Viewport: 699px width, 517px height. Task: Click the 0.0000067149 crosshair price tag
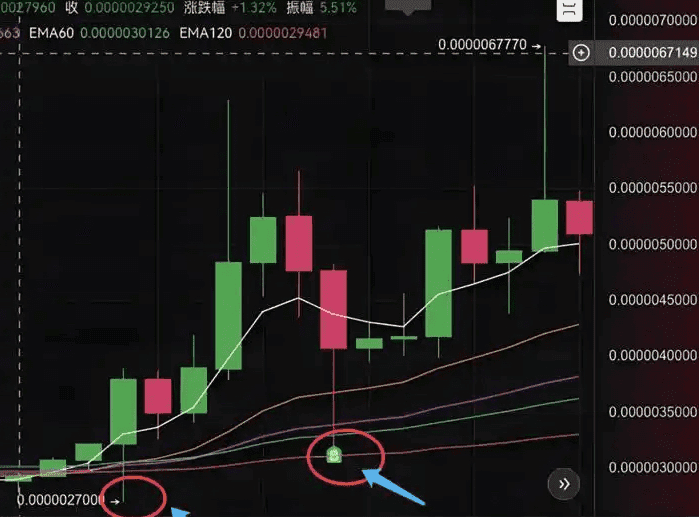click(653, 53)
